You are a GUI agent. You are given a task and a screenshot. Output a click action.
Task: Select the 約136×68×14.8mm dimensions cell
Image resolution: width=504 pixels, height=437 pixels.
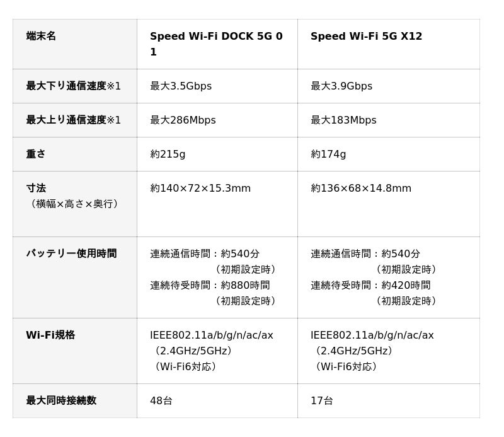coord(361,189)
